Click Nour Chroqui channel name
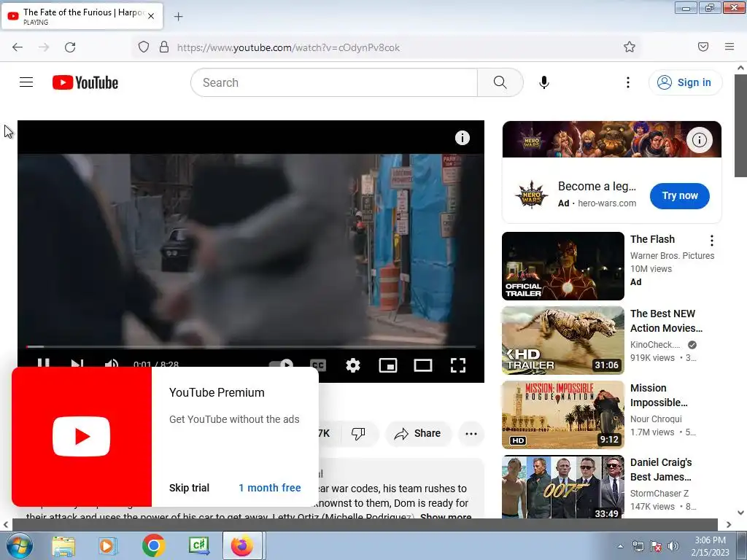The height and width of the screenshot is (560, 747). tap(656, 419)
